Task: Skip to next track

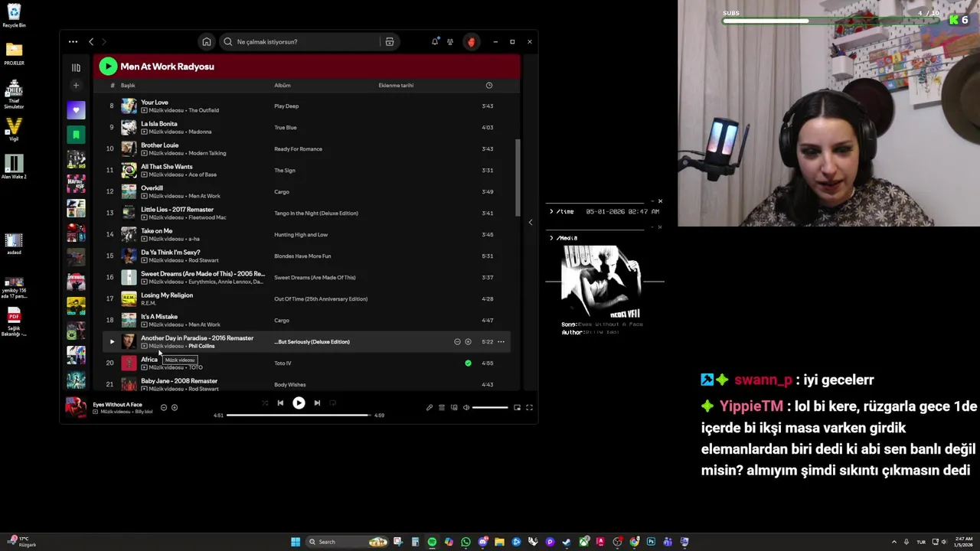Action: 317,403
